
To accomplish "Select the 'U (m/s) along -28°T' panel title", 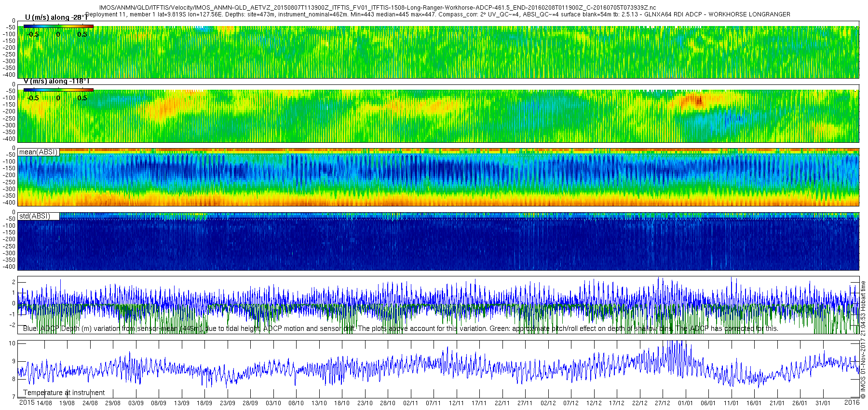I will click(56, 17).
